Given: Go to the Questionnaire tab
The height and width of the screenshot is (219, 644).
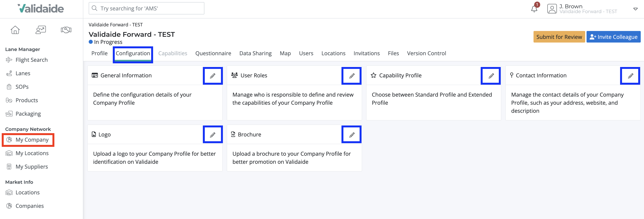Looking at the screenshot, I should click(213, 53).
